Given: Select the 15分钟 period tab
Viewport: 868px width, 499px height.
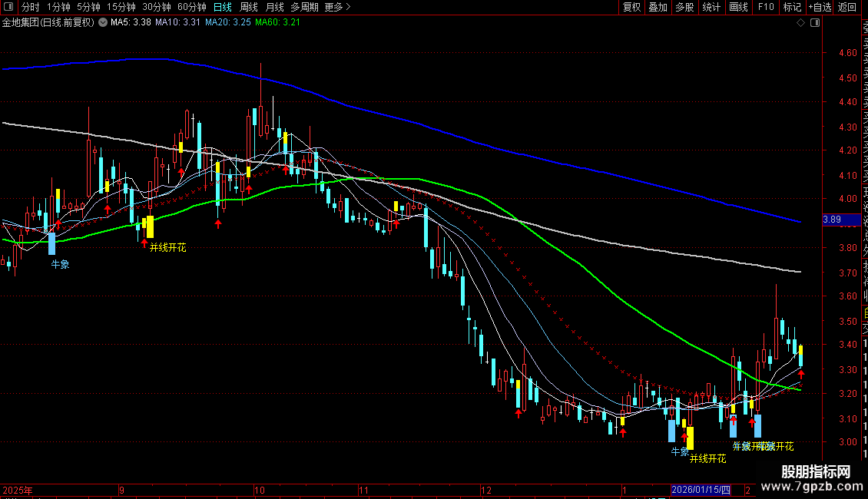Looking at the screenshot, I should [121, 7].
